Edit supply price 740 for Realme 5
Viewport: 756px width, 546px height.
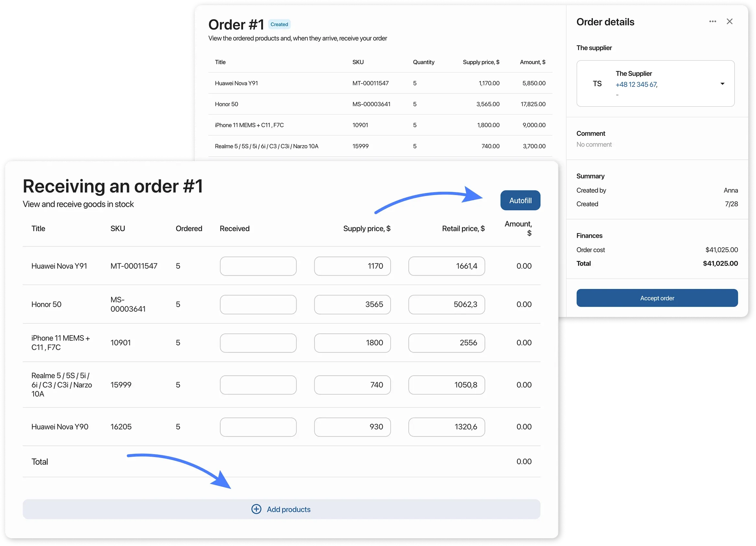[352, 385]
